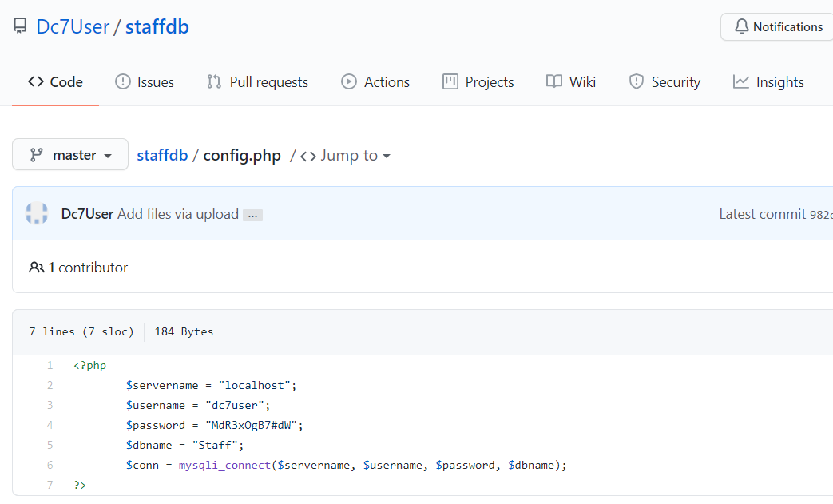Viewport: 833px width, 504px height.
Task: Switch to the Code tab
Action: pyautogui.click(x=55, y=82)
